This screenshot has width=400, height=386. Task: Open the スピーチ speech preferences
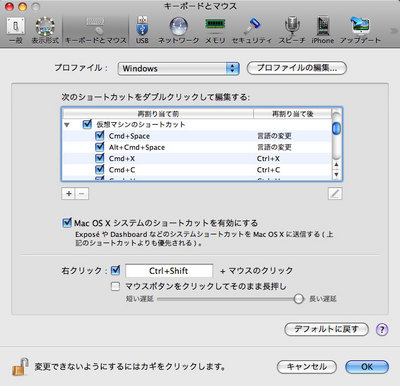[292, 31]
